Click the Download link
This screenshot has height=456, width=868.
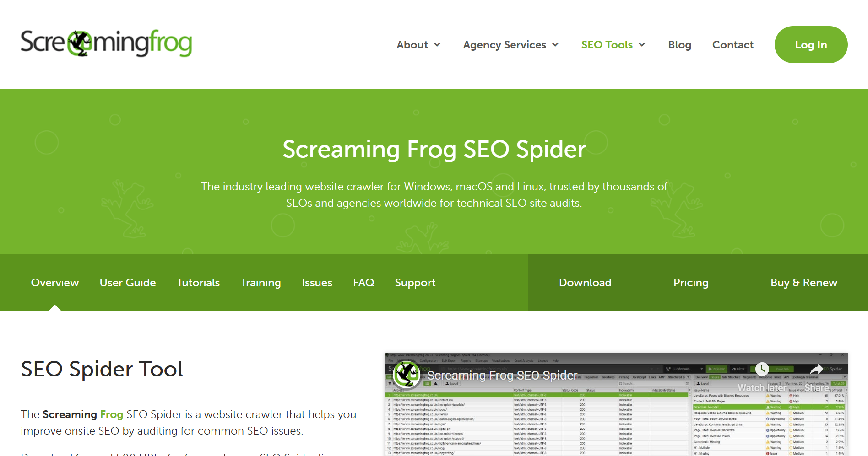tap(585, 283)
